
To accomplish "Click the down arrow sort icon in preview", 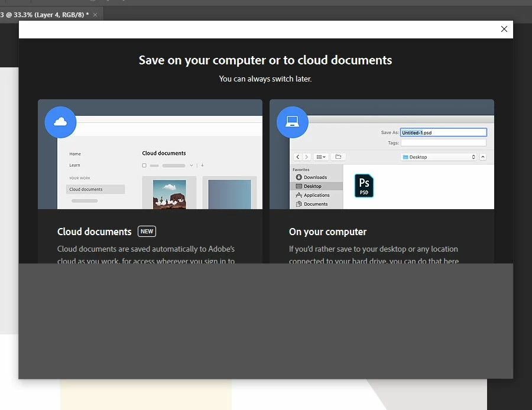I will coord(202,165).
